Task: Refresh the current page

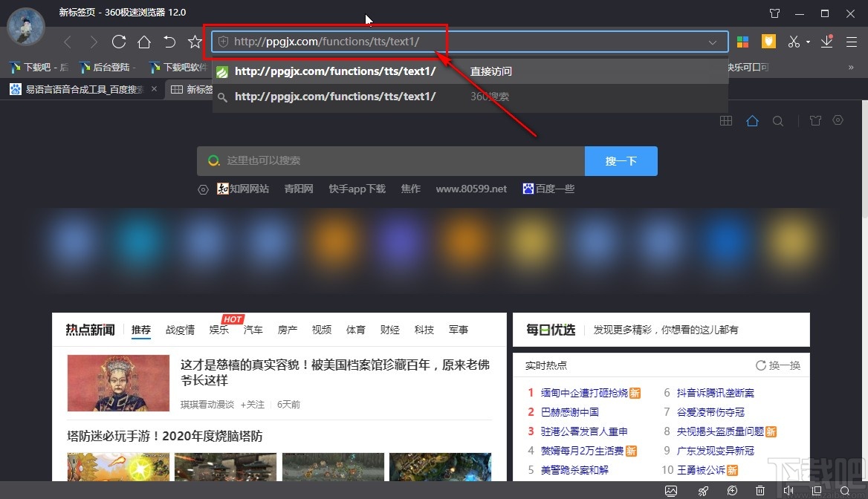Action: [118, 42]
